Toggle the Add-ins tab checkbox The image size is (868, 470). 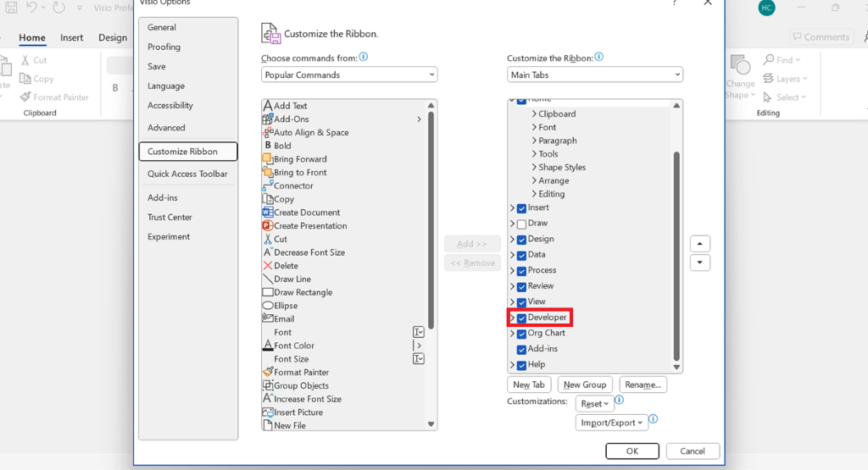[x=521, y=350]
